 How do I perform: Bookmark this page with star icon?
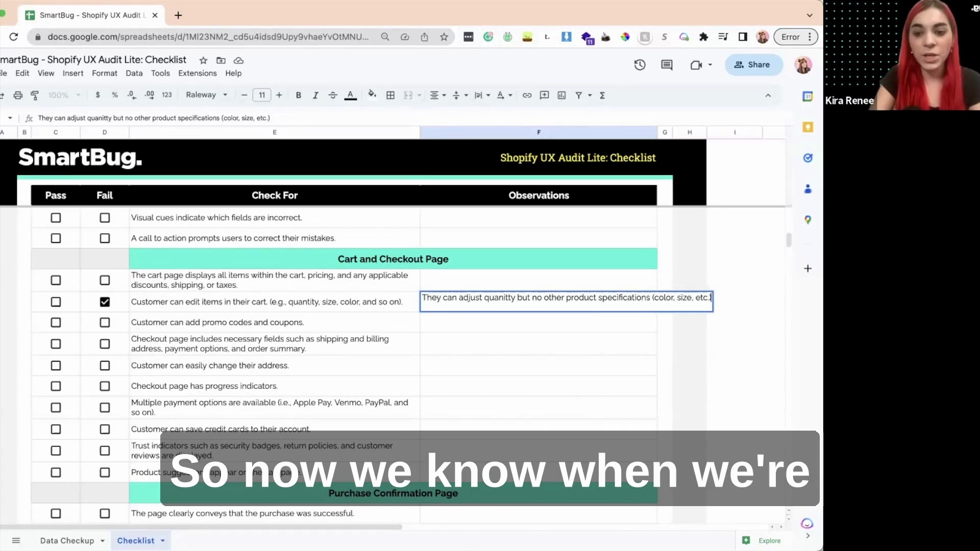pyautogui.click(x=444, y=37)
